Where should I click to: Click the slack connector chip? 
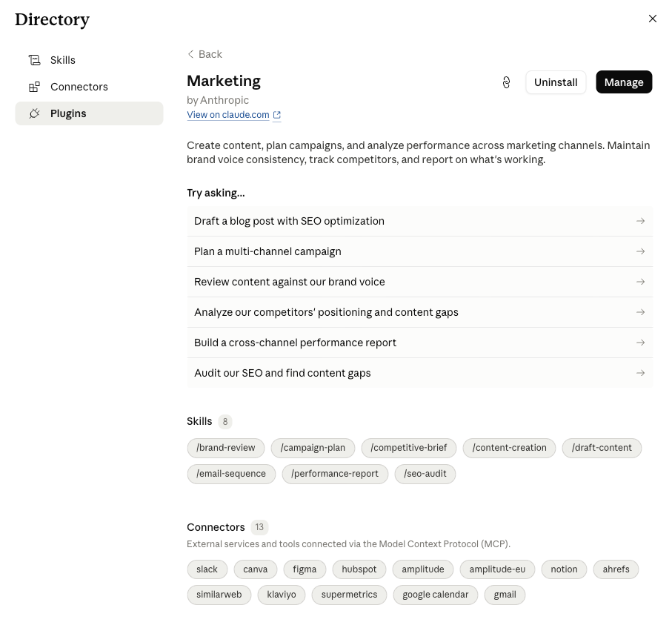click(207, 569)
